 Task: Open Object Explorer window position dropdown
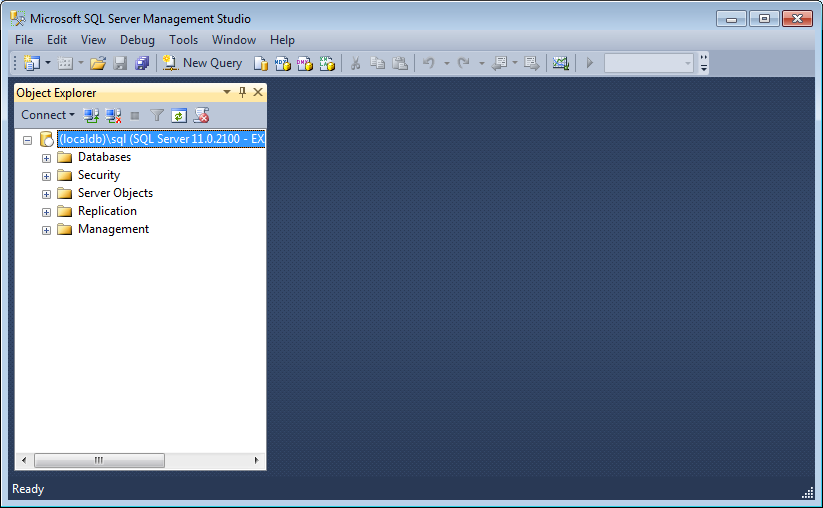[x=227, y=92]
